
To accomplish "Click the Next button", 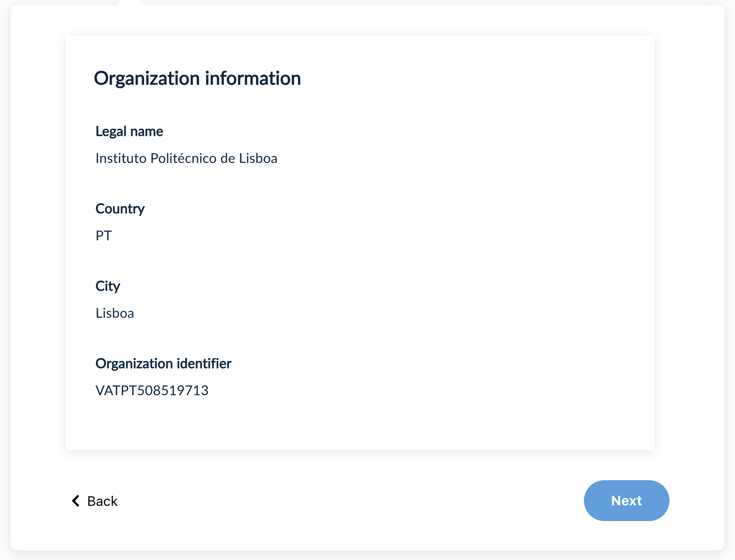I will 626,501.
